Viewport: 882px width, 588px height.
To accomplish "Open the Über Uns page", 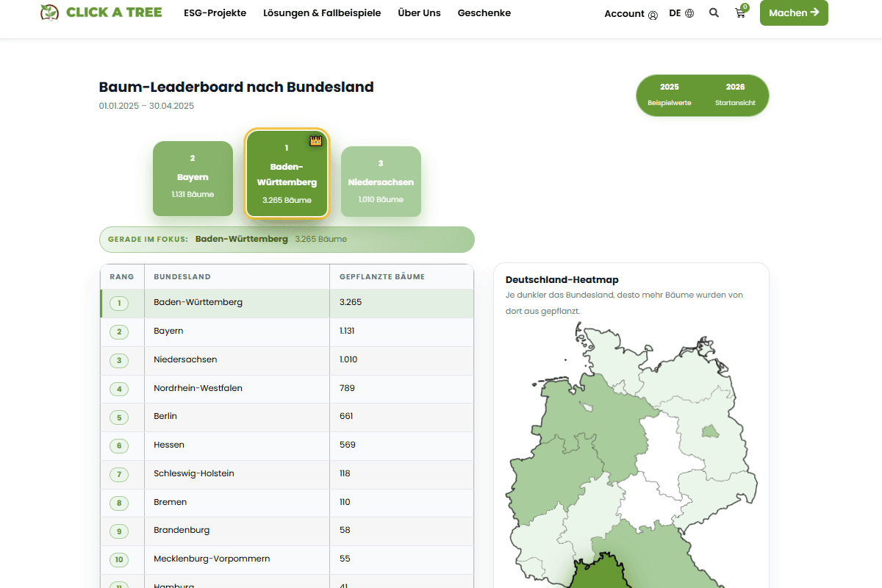I will click(419, 12).
